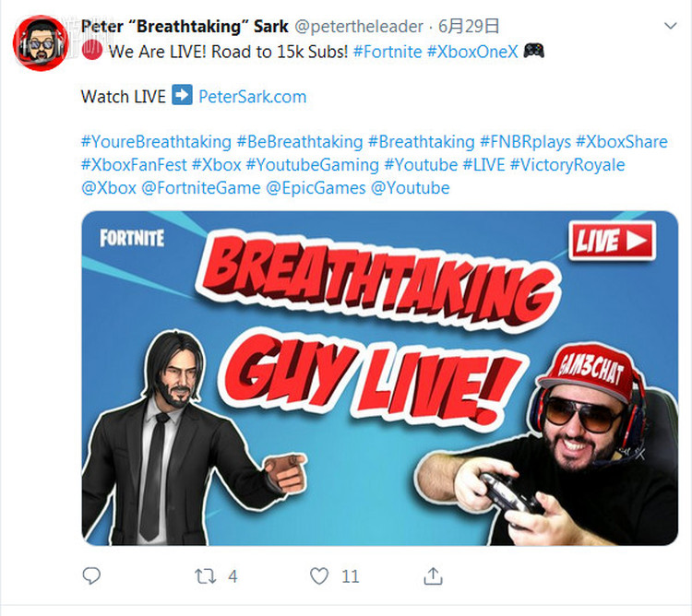
Task: Open the 6月29日 tweet timestamp
Action: pos(468,27)
